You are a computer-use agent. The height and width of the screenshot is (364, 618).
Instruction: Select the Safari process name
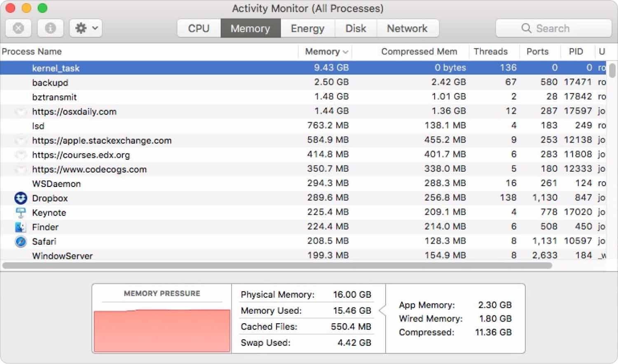(x=44, y=241)
